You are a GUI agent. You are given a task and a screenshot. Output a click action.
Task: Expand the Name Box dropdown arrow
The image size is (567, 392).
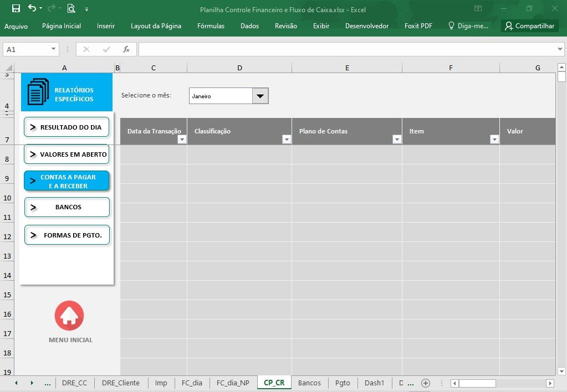coord(53,49)
